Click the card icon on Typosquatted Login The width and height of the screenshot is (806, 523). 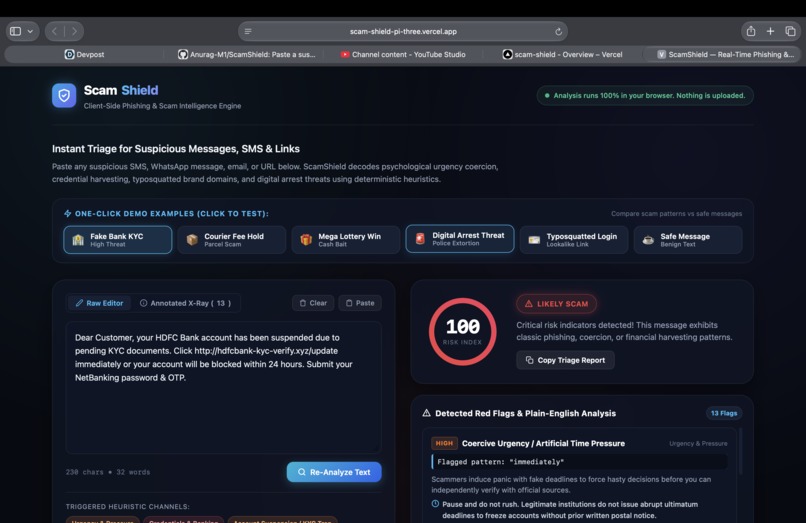tap(534, 240)
